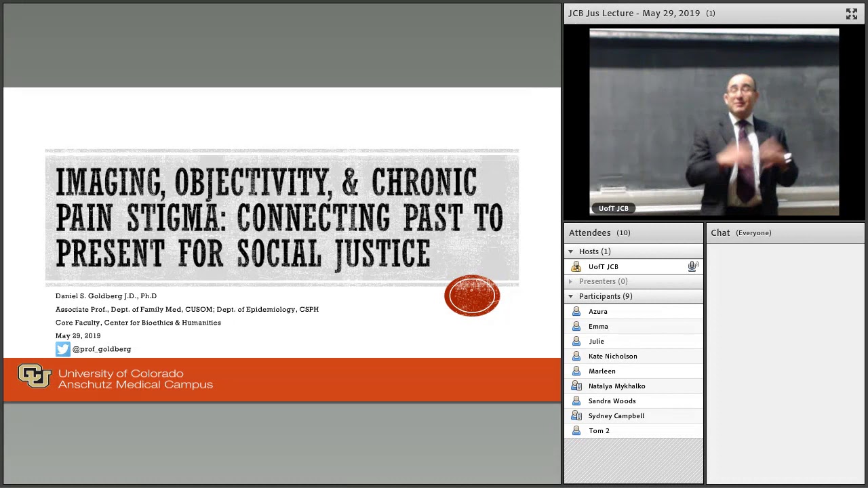The width and height of the screenshot is (868, 488).
Task: Click the slide title text
Action: point(279,218)
